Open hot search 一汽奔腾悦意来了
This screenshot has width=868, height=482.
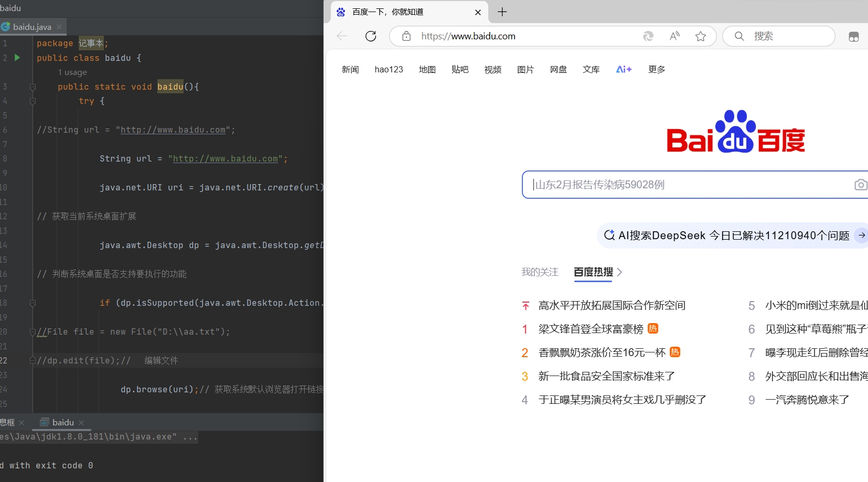(807, 400)
